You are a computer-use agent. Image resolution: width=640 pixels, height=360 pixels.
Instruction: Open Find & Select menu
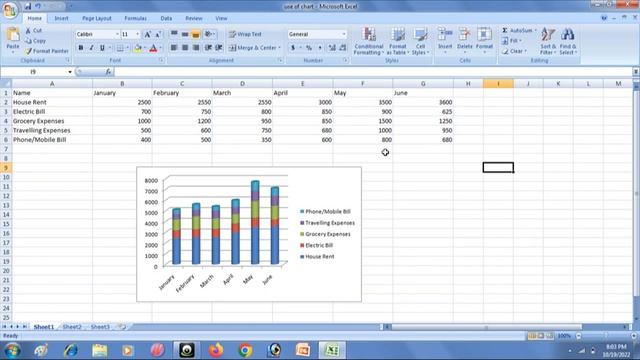pos(567,41)
